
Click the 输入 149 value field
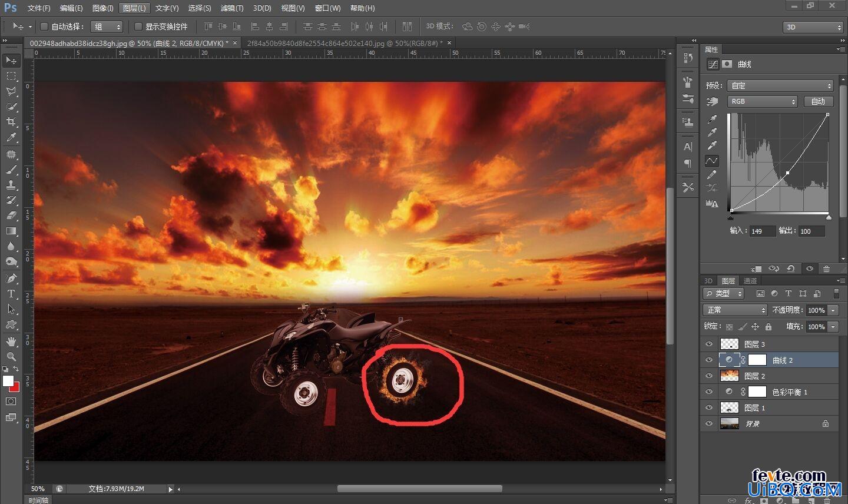coord(762,231)
